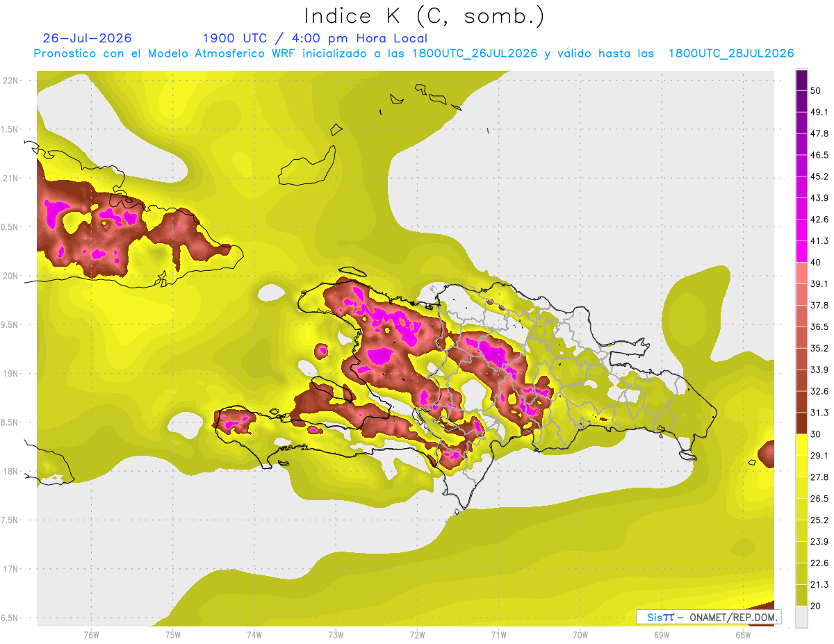
Task: Click the '41.3' colorbar label
Action: [x=819, y=241]
